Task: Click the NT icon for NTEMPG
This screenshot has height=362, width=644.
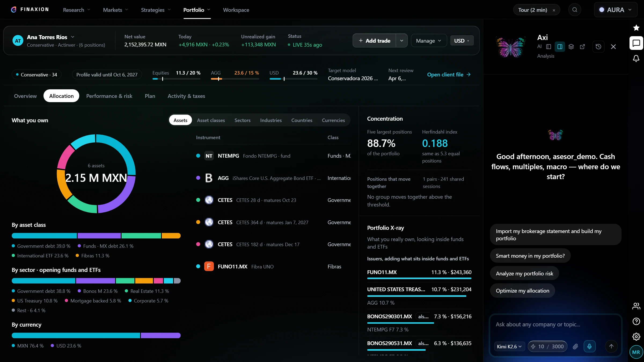Action: coord(209,156)
